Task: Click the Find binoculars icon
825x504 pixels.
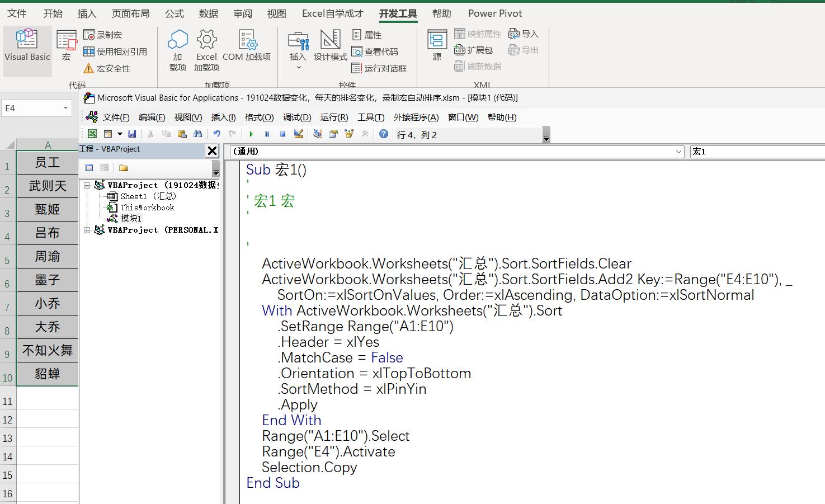Action: [x=197, y=134]
